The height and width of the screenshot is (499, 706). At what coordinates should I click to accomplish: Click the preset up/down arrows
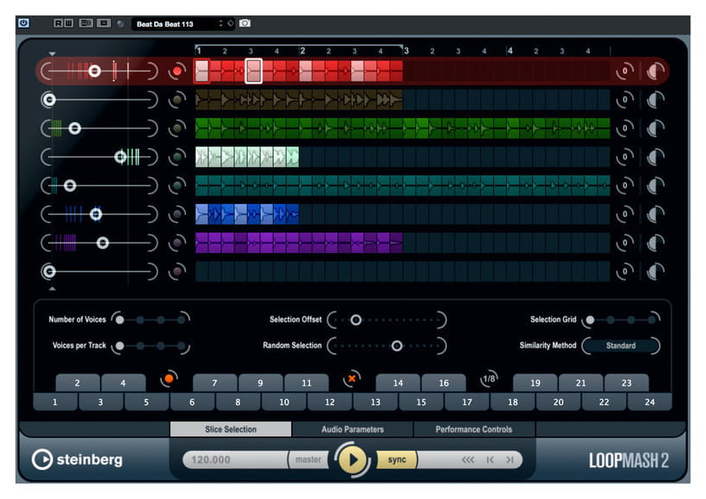click(221, 23)
